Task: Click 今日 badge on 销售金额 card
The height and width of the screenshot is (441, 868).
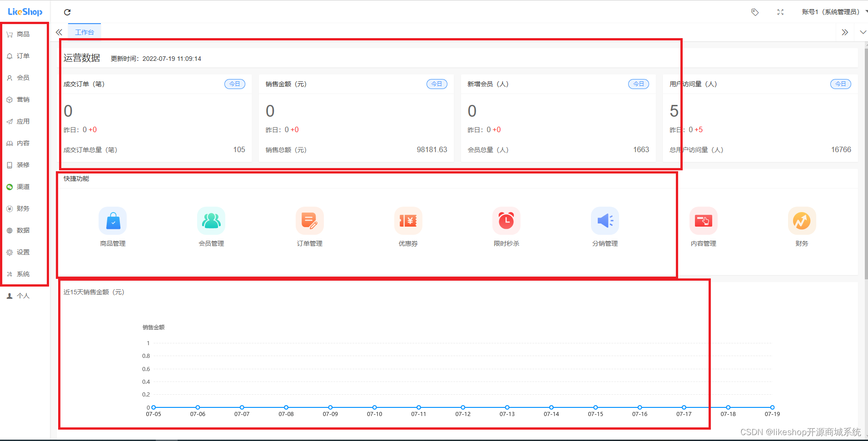Action: (x=437, y=84)
